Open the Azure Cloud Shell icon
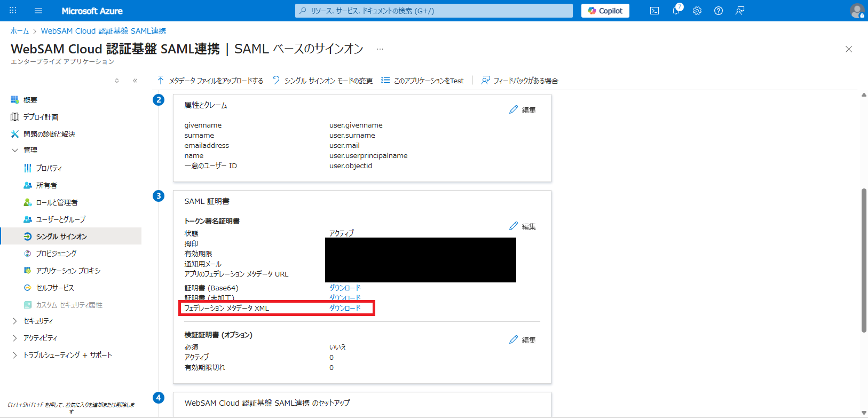The height and width of the screenshot is (418, 868). click(654, 11)
